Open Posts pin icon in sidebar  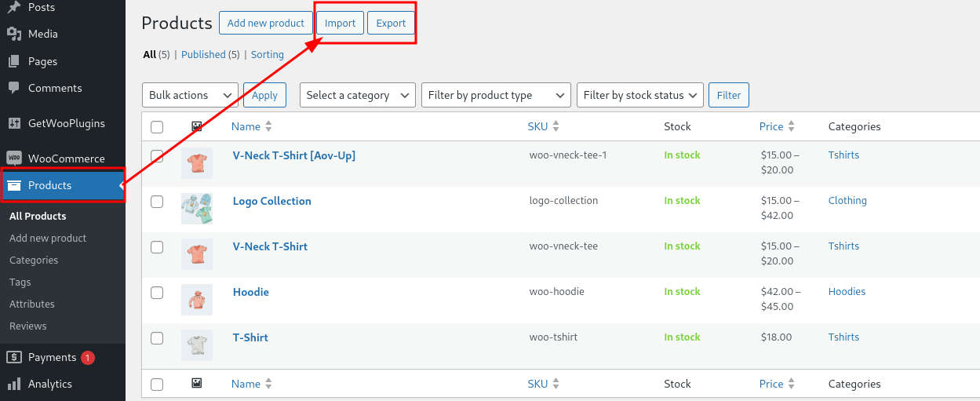pyautogui.click(x=13, y=8)
